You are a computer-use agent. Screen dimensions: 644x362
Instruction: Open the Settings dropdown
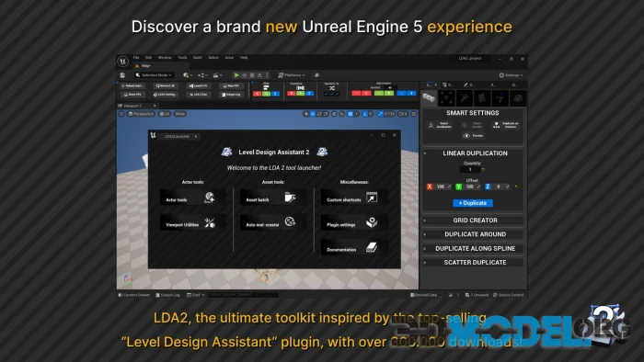[511, 75]
